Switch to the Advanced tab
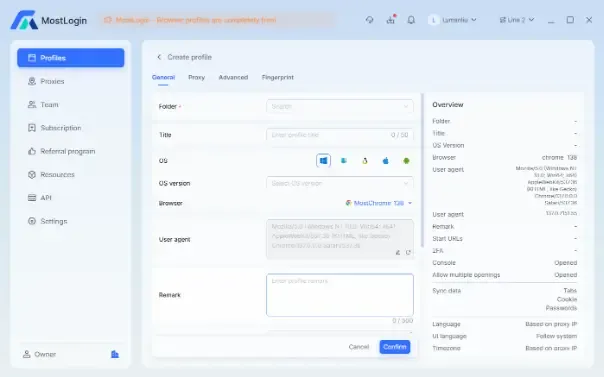This screenshot has width=604, height=377. point(233,77)
